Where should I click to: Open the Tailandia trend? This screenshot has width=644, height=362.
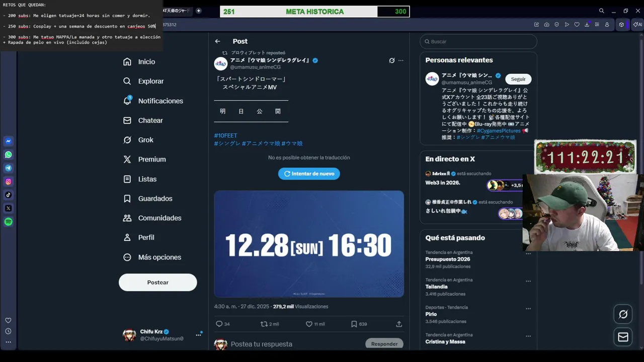436,287
